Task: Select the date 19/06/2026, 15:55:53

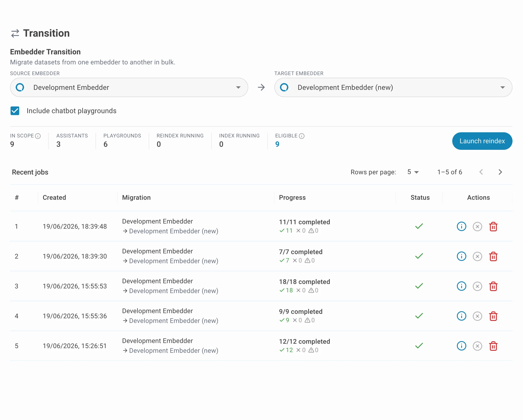Action: [x=75, y=286]
